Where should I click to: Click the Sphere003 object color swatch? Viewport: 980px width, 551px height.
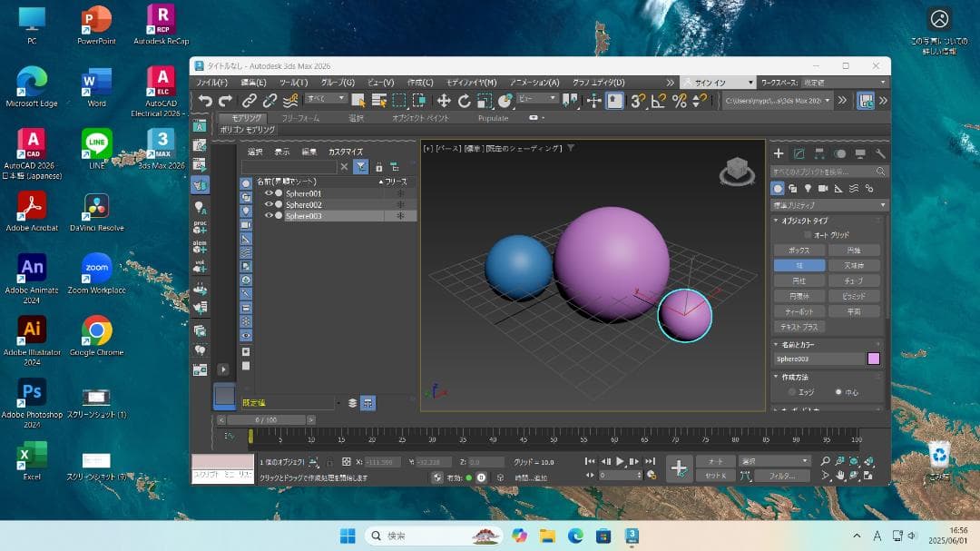[x=874, y=359]
